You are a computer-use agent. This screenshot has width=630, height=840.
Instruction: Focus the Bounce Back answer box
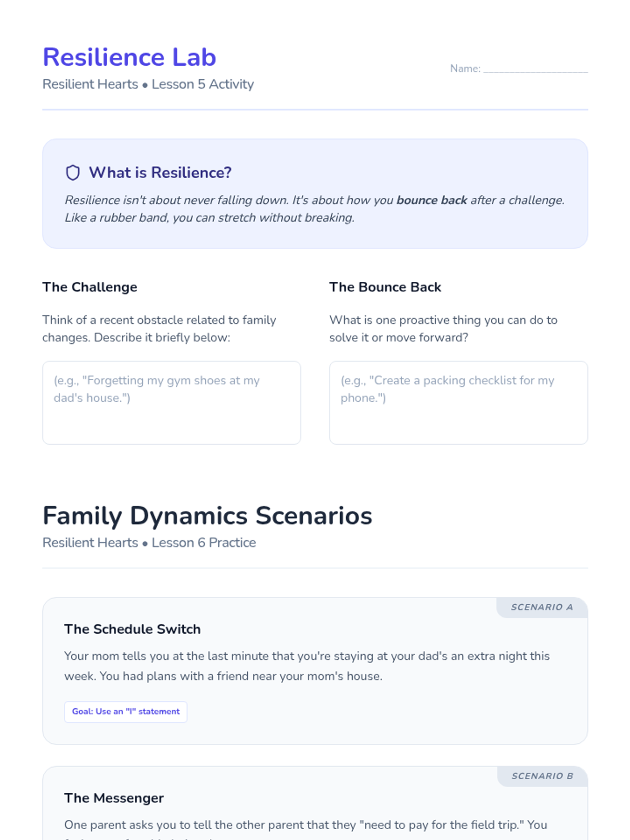click(458, 403)
